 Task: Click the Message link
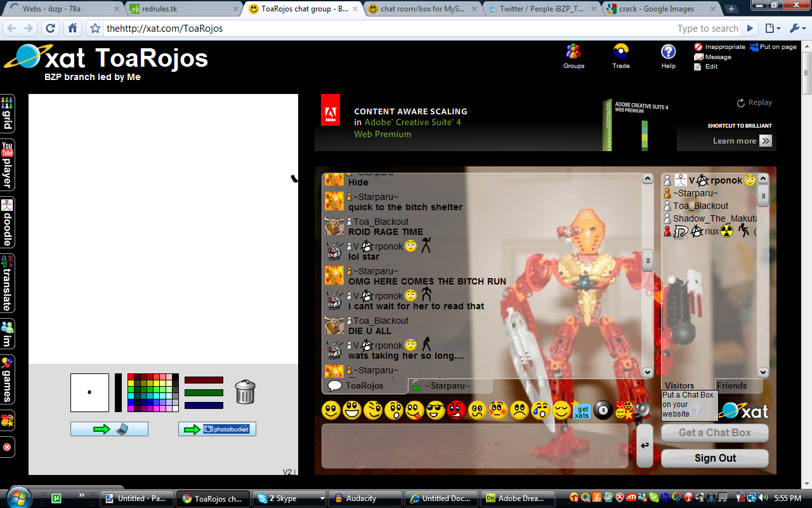713,57
